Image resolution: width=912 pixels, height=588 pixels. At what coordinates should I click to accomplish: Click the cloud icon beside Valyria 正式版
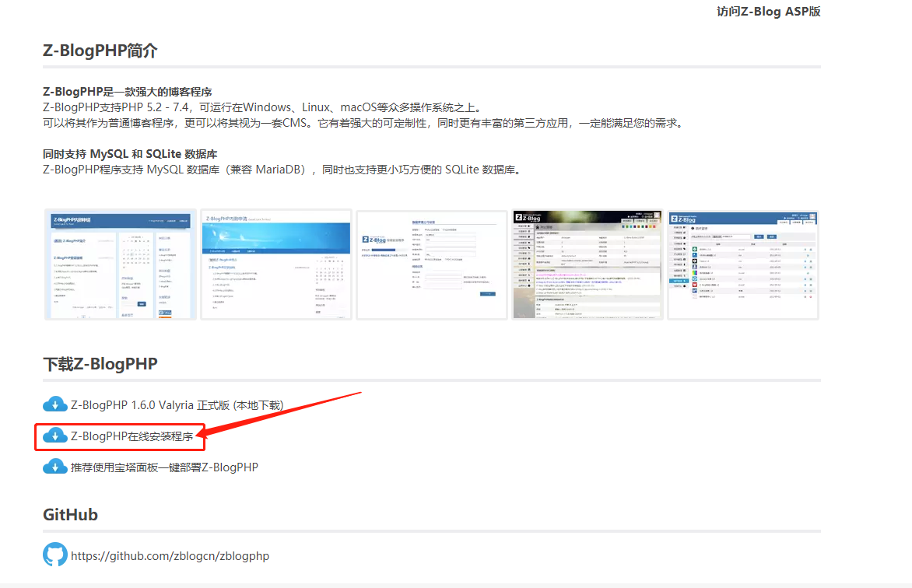click(x=55, y=404)
